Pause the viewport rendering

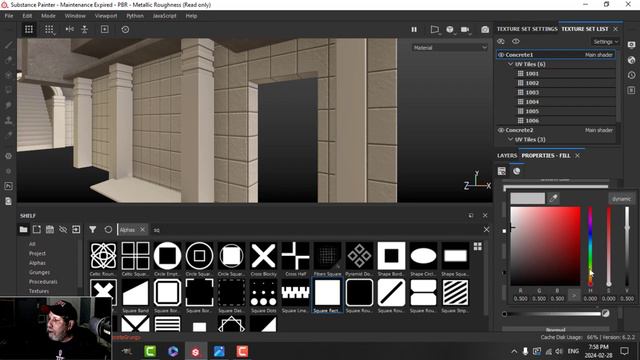coord(414,29)
